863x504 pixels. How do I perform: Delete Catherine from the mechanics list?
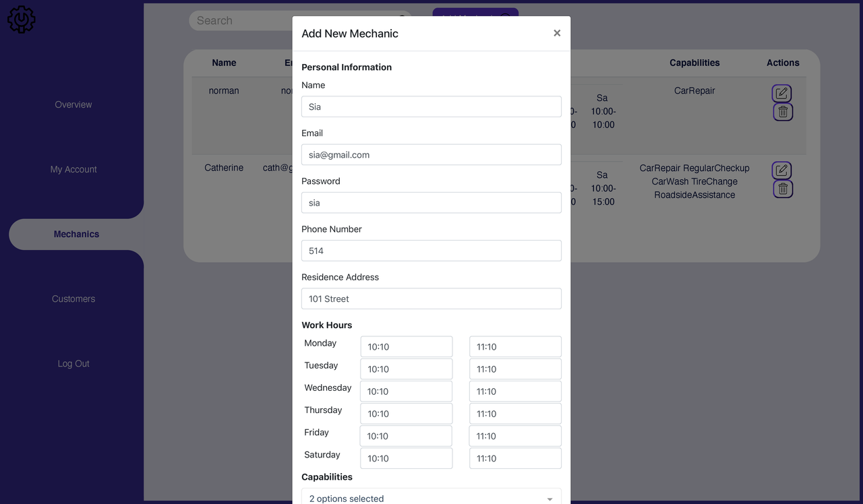[x=782, y=189]
